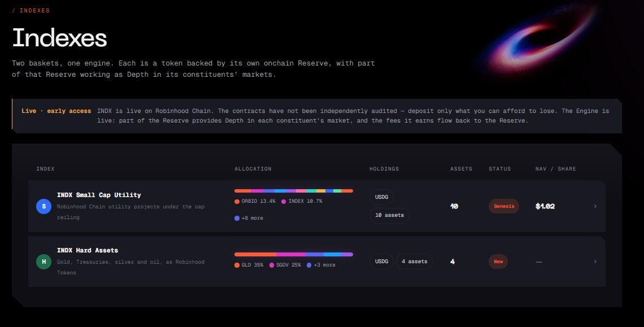Click the GLD 35% allocation label
The image size is (644, 327).
click(252, 265)
